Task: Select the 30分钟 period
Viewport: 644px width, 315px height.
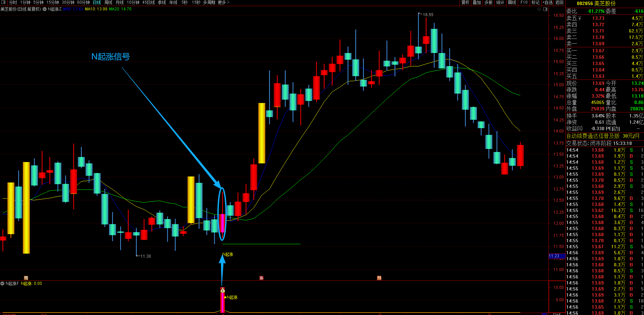Action: [x=68, y=2]
